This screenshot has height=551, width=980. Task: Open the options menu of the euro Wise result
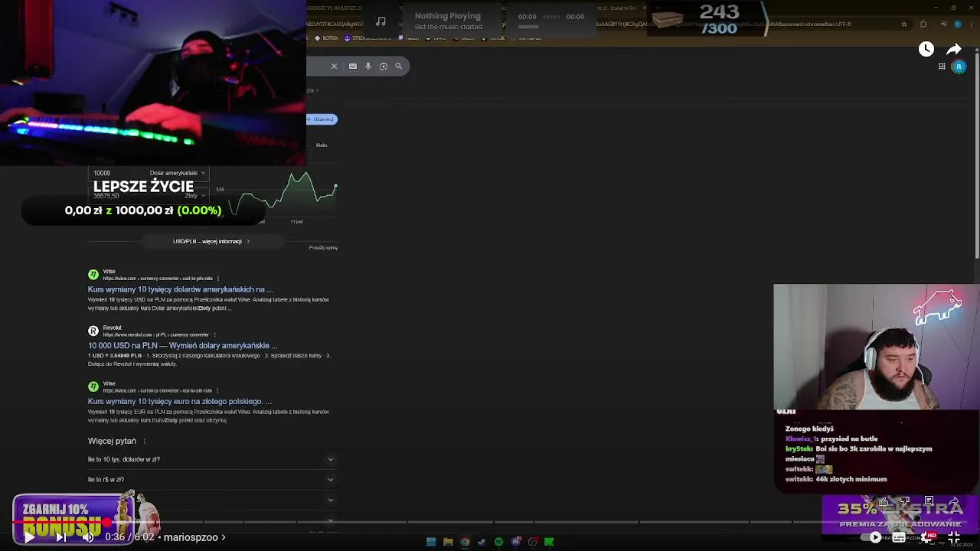coord(217,390)
